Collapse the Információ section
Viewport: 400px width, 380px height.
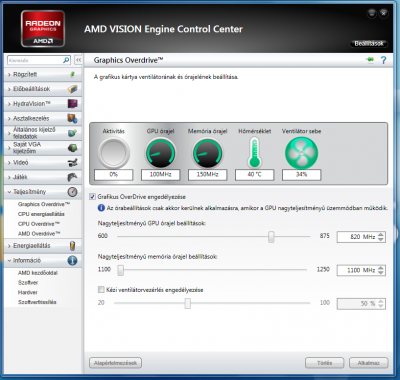pyautogui.click(x=9, y=261)
